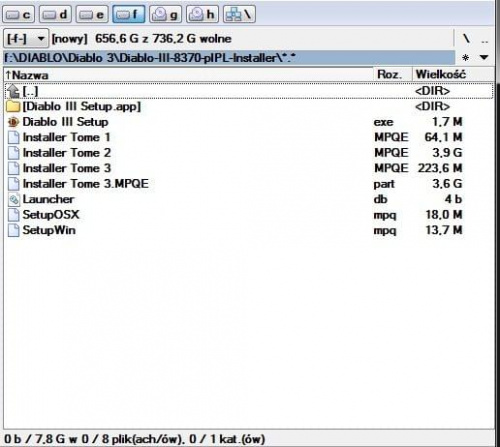Select Installer Tome 2 file name
Screen dimensions: 500x447
pos(67,153)
